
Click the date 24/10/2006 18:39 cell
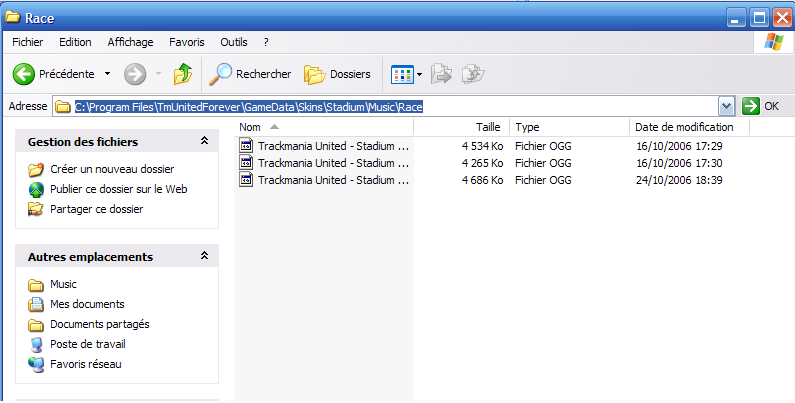tap(679, 180)
